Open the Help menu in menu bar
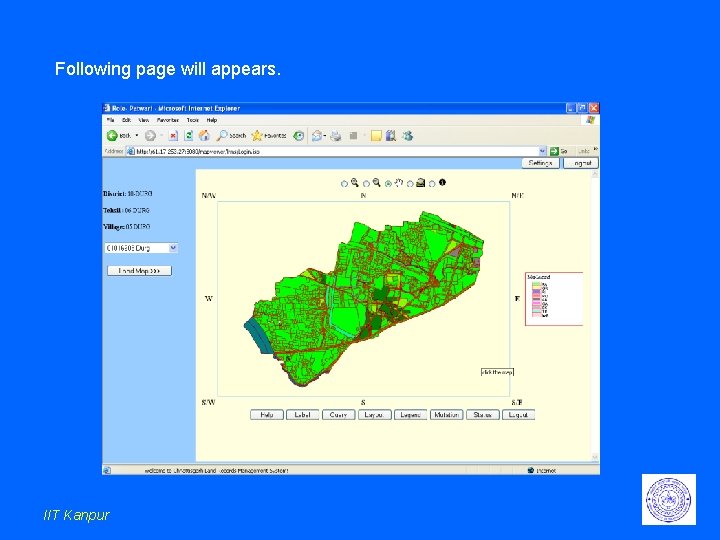 (x=212, y=120)
